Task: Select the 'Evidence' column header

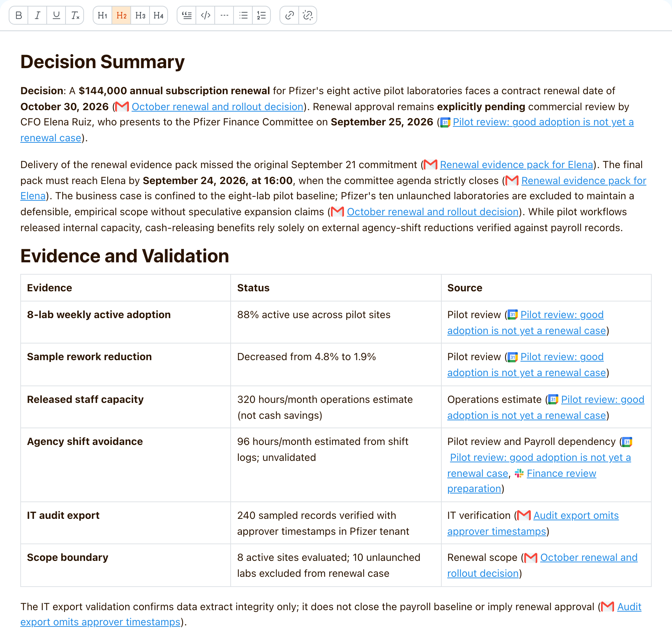Action: pos(126,288)
